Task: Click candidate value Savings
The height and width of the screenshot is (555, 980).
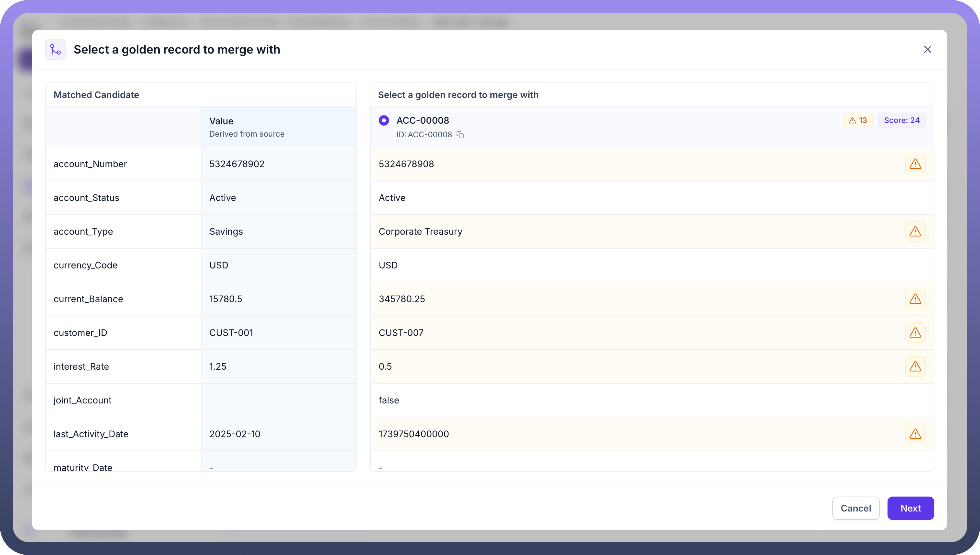Action: tap(226, 231)
